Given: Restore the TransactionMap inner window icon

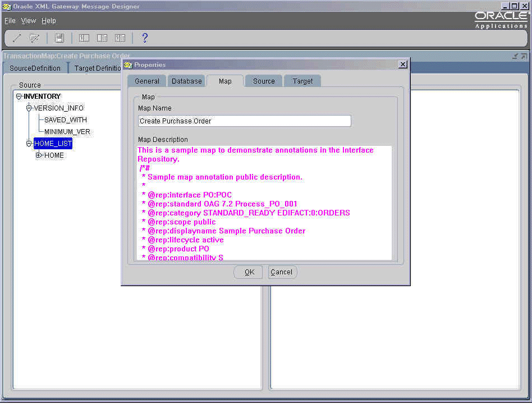Looking at the screenshot, I should [524, 56].
